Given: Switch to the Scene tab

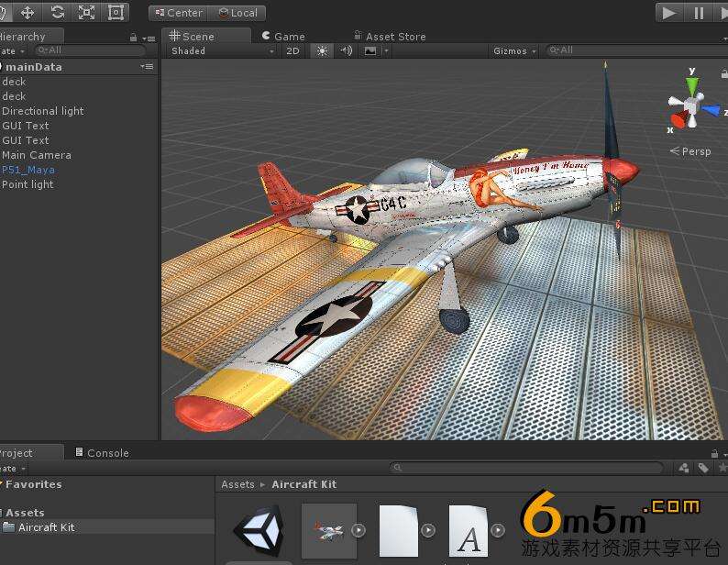Looking at the screenshot, I should (205, 36).
